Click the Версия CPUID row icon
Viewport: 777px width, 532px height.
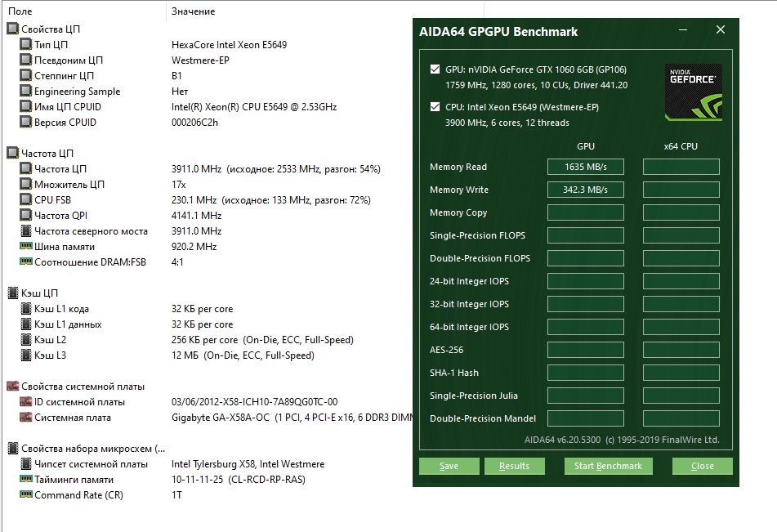coord(26,122)
